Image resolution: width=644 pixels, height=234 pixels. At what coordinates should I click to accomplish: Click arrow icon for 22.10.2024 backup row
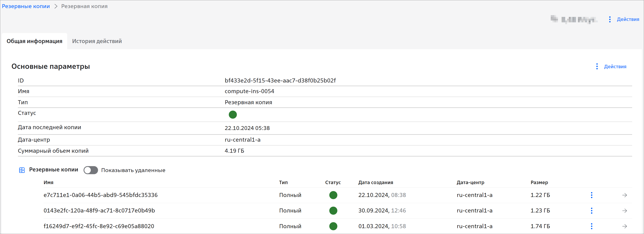[625, 195]
